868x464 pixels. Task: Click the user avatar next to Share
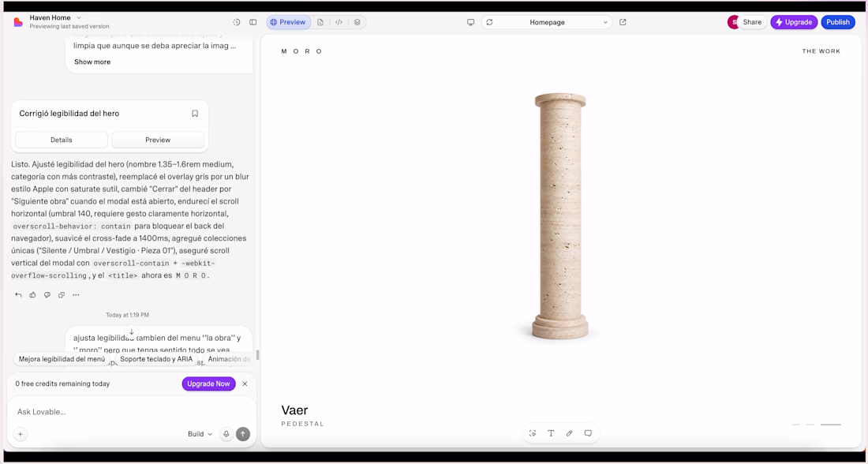click(x=733, y=22)
